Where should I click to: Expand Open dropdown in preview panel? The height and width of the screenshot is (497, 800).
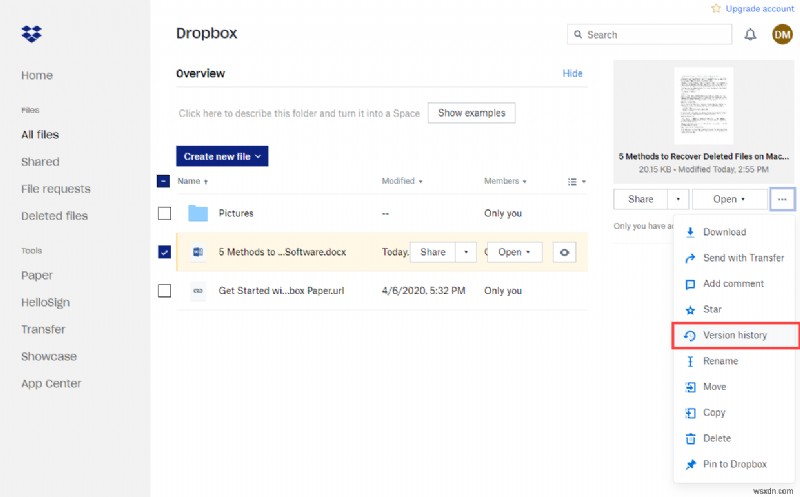(730, 200)
